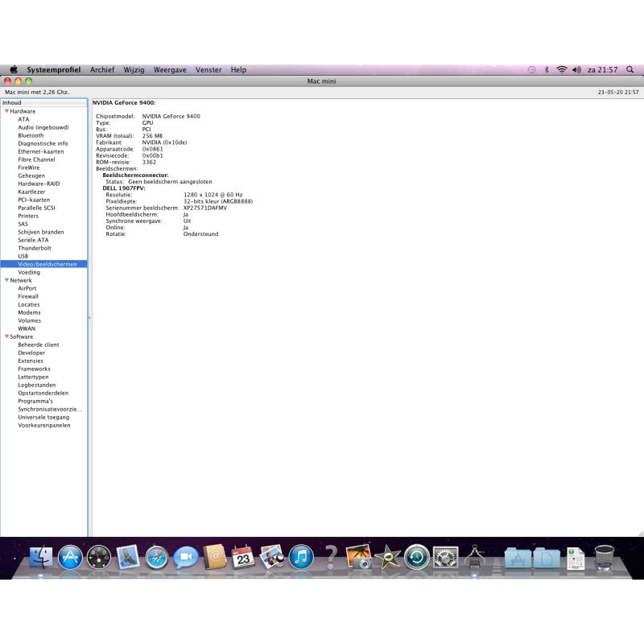The image size is (644, 644).
Task: Select FireWire in the sidebar
Action: click(x=29, y=167)
